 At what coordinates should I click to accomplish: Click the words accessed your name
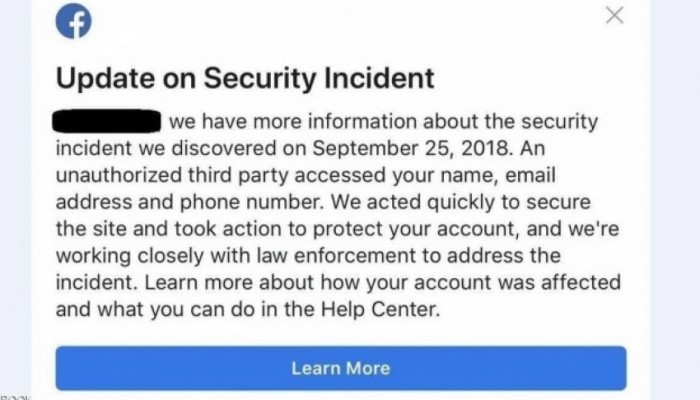396,175
